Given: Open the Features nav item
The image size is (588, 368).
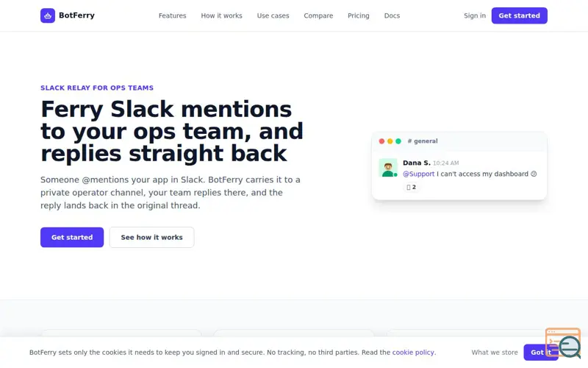Looking at the screenshot, I should pos(172,15).
